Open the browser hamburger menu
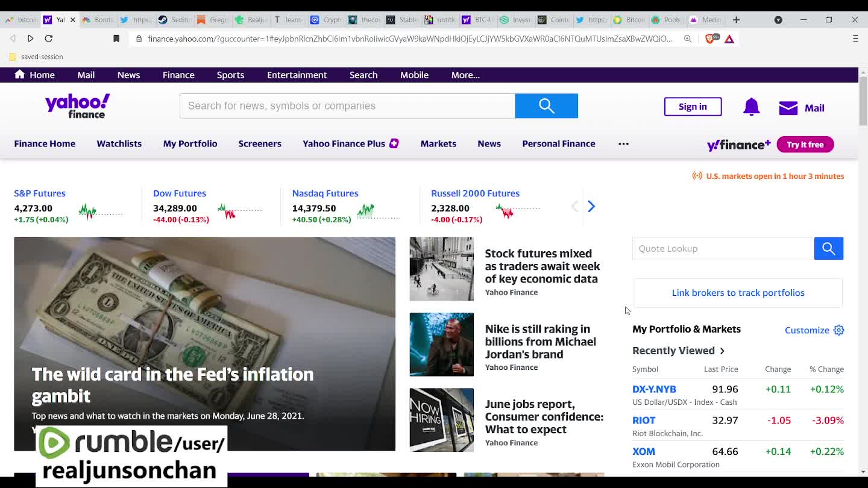The height and width of the screenshot is (488, 868). coord(855,39)
